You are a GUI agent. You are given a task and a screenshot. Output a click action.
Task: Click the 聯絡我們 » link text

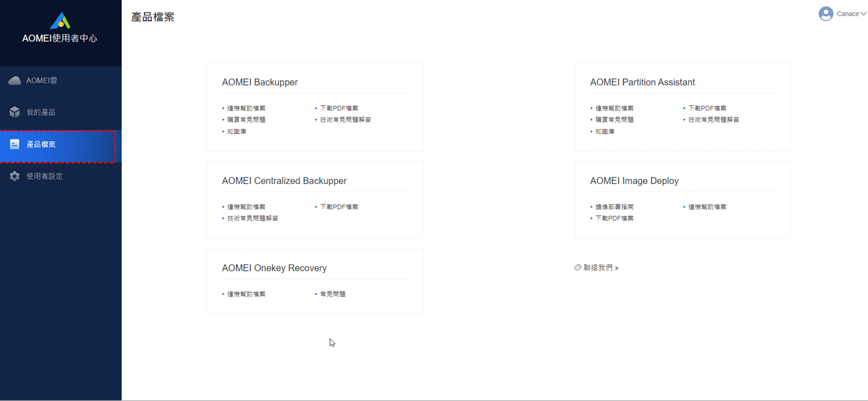601,268
